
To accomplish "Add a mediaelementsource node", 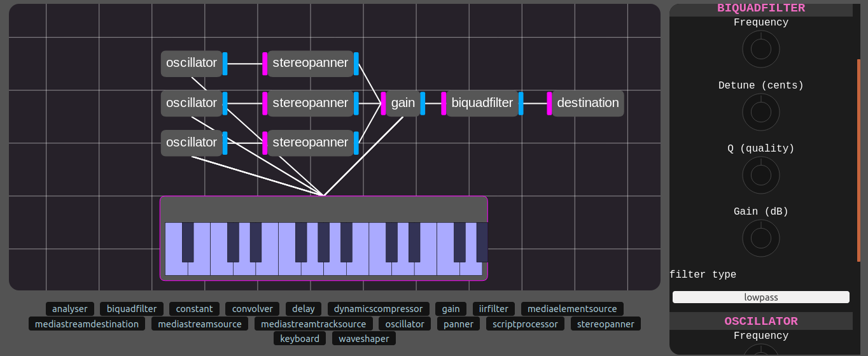I will (x=572, y=309).
